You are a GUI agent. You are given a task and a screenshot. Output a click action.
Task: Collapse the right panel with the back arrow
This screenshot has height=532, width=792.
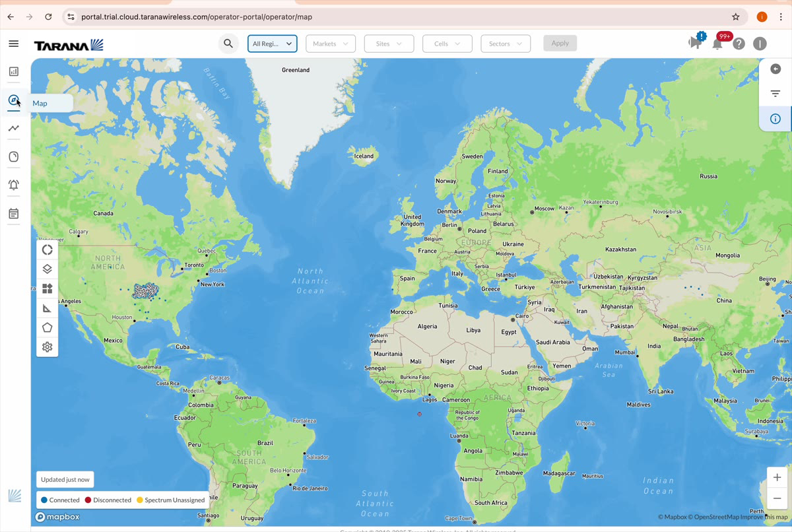775,69
